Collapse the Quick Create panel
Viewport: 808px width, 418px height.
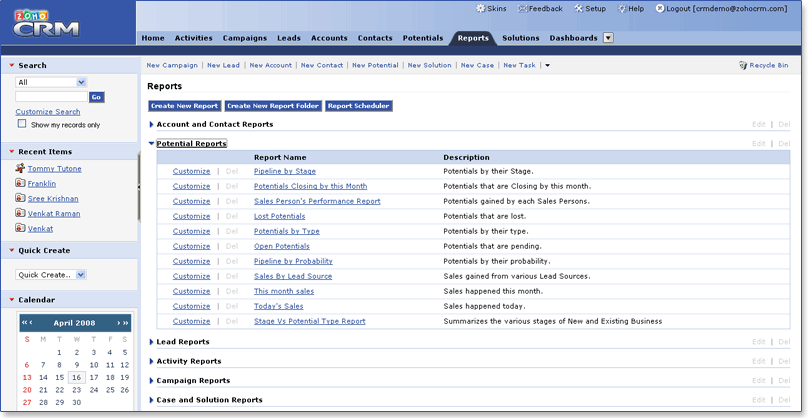coord(11,250)
